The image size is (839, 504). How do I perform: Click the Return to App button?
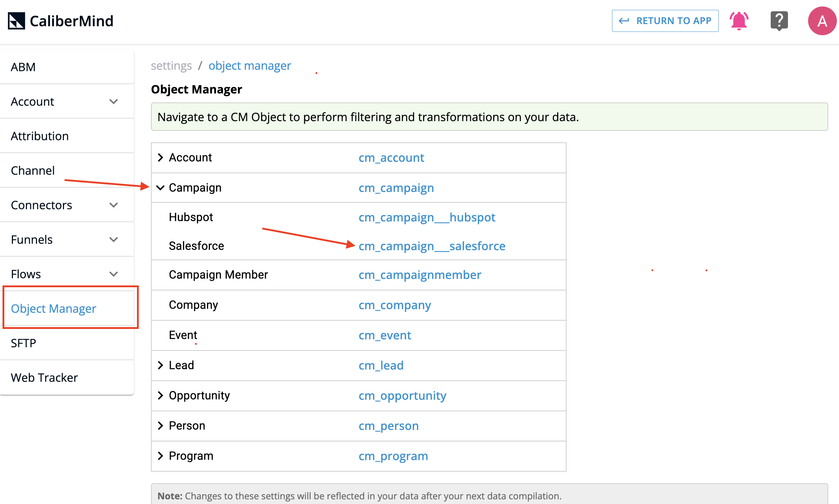point(665,21)
